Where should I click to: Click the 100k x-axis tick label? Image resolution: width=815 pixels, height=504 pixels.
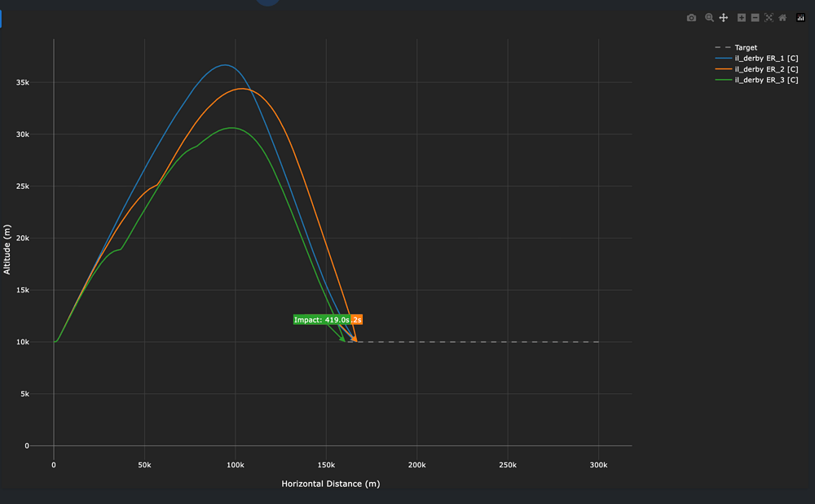(x=236, y=464)
